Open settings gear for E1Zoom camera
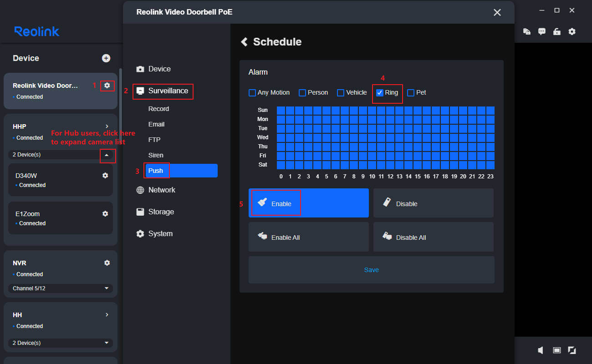The image size is (592, 364). tap(105, 214)
